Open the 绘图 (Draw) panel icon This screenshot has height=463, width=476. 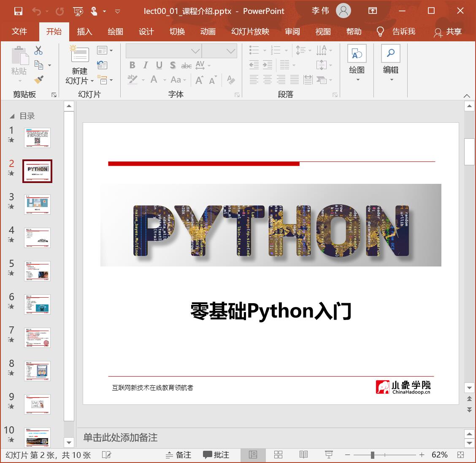(x=357, y=54)
